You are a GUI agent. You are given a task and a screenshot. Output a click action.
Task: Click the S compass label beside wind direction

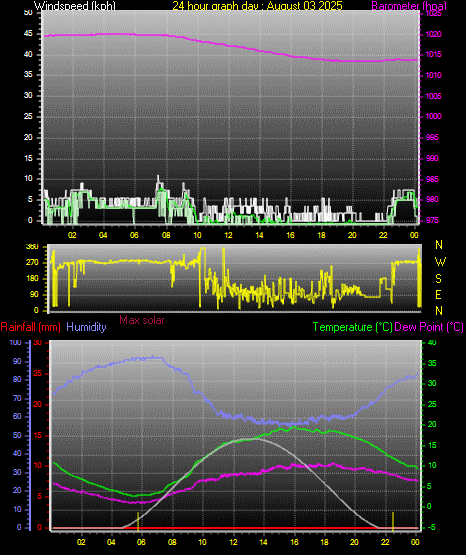[439, 279]
